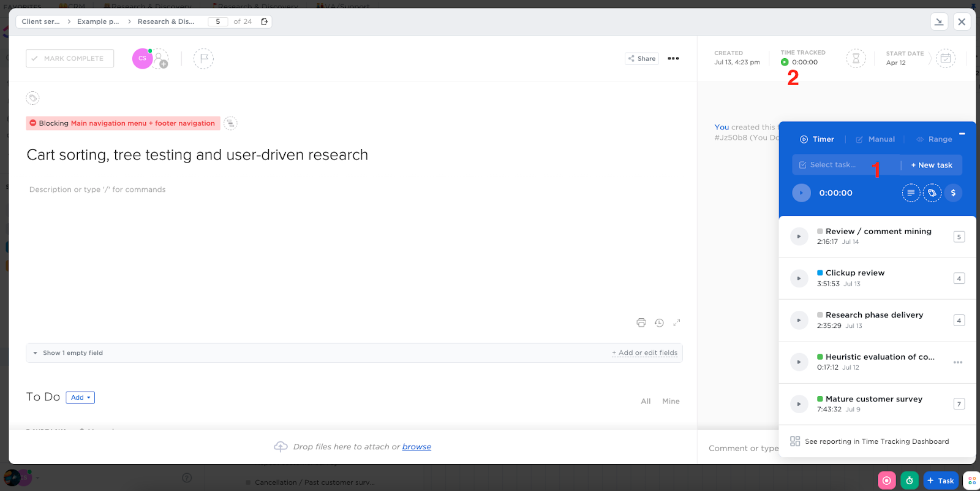Image resolution: width=980 pixels, height=491 pixels.
Task: Show All to-do items
Action: [x=646, y=402]
